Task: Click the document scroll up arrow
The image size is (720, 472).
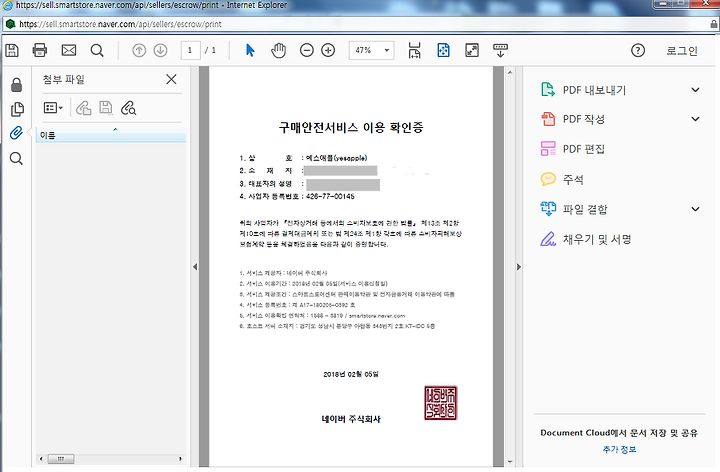Action: (510, 73)
